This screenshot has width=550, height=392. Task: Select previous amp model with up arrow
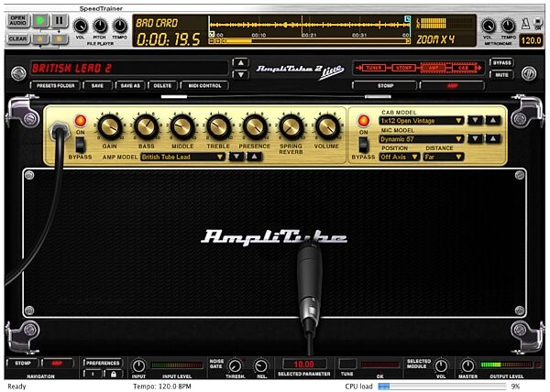tap(254, 157)
